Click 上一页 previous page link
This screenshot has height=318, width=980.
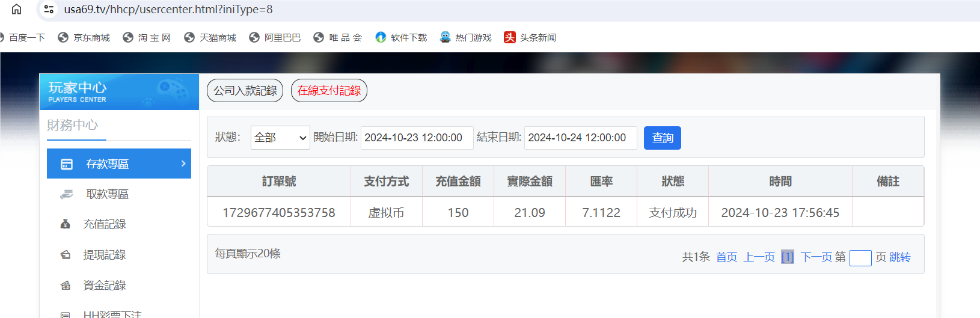(x=759, y=257)
